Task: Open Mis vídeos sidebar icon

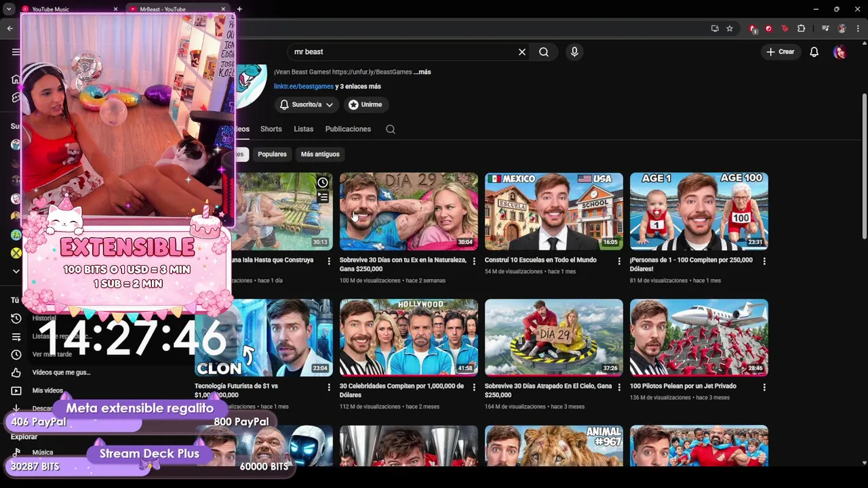Action: (x=16, y=390)
